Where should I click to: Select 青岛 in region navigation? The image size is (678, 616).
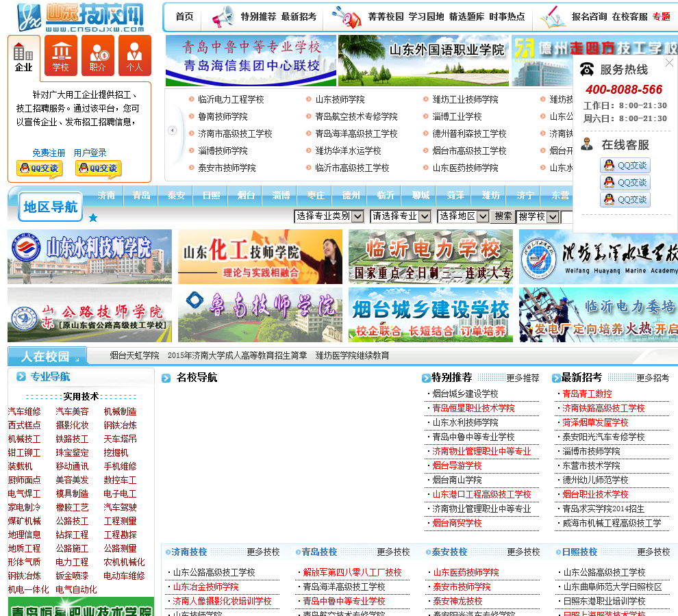pyautogui.click(x=141, y=195)
